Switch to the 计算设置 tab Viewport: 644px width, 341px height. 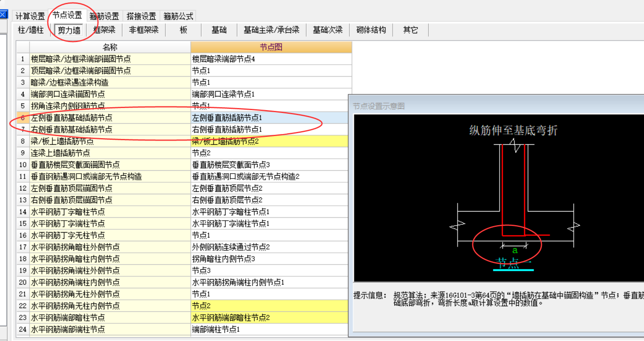[30, 16]
